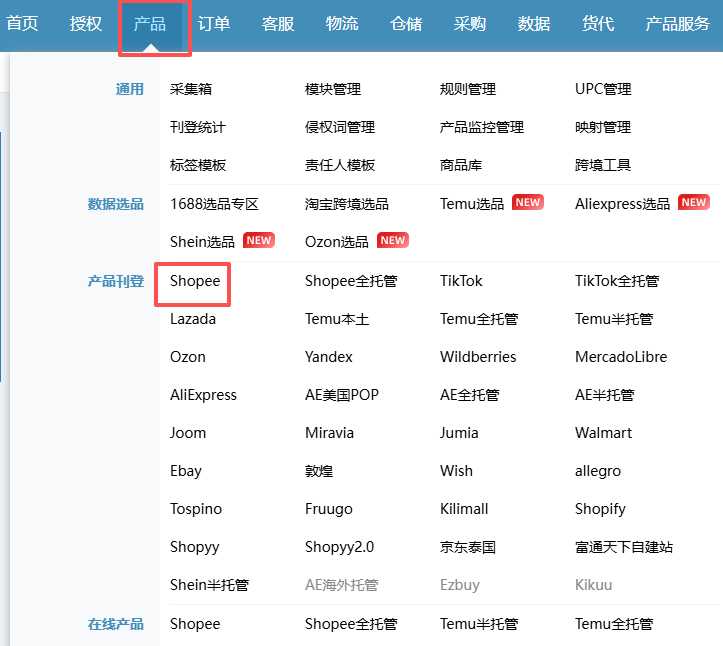This screenshot has width=723, height=646.
Task: Open Shopee under 产品刊登 section
Action: (195, 281)
